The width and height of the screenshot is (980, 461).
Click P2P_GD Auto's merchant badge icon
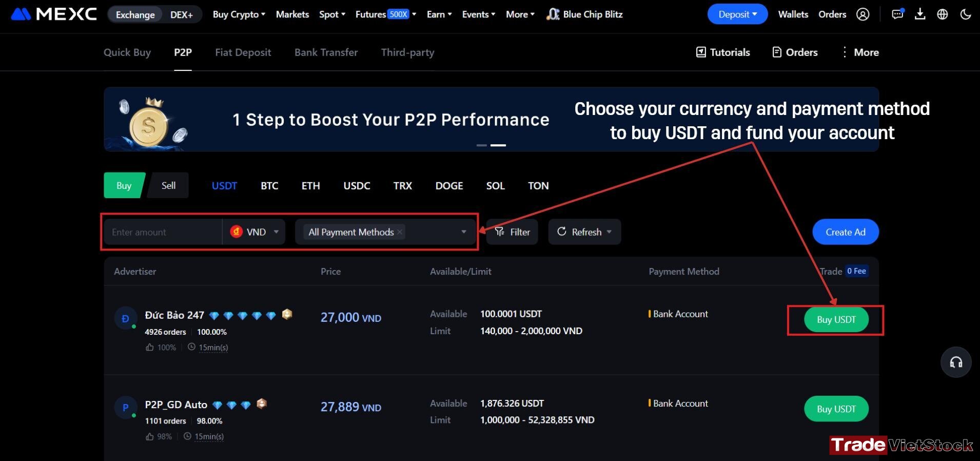tap(262, 404)
